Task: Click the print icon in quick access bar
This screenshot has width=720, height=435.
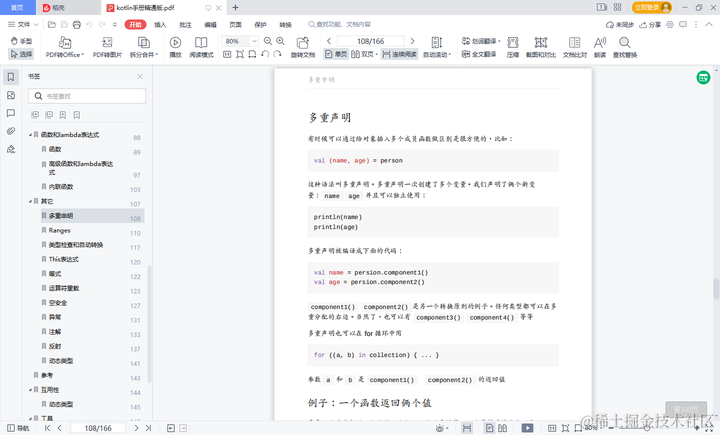Action: pos(77,24)
